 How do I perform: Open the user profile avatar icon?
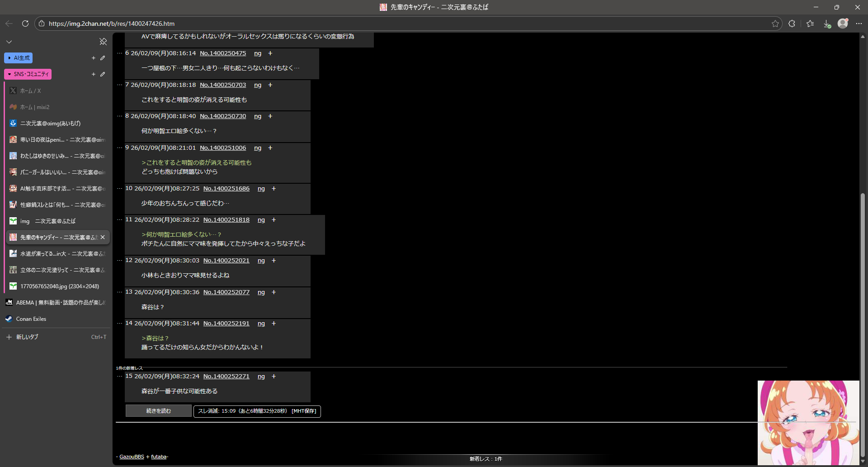[843, 24]
